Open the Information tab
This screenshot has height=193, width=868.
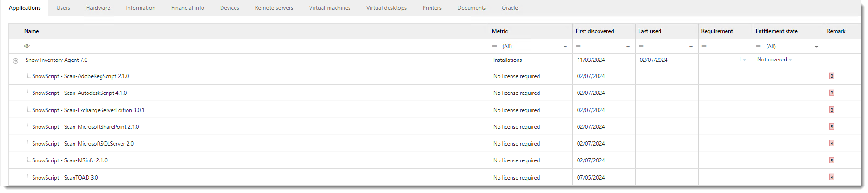(141, 8)
